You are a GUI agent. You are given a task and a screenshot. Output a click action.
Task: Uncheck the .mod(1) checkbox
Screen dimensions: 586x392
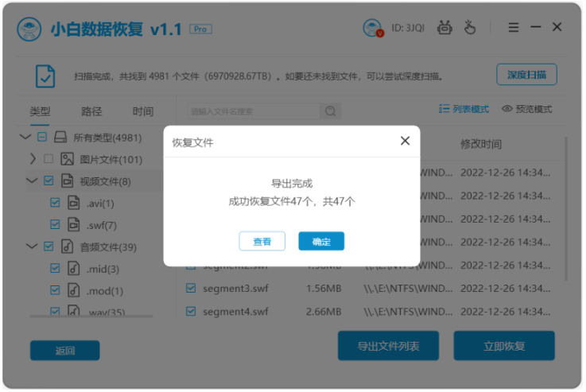(55, 290)
